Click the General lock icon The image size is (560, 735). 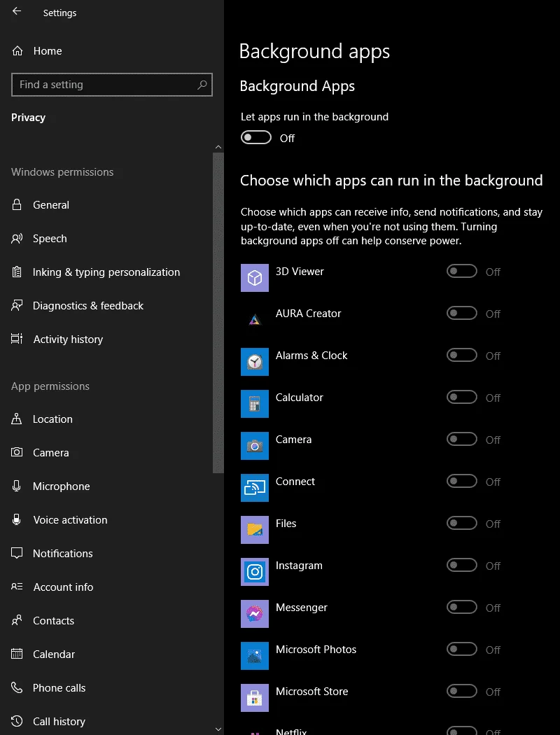(x=17, y=205)
